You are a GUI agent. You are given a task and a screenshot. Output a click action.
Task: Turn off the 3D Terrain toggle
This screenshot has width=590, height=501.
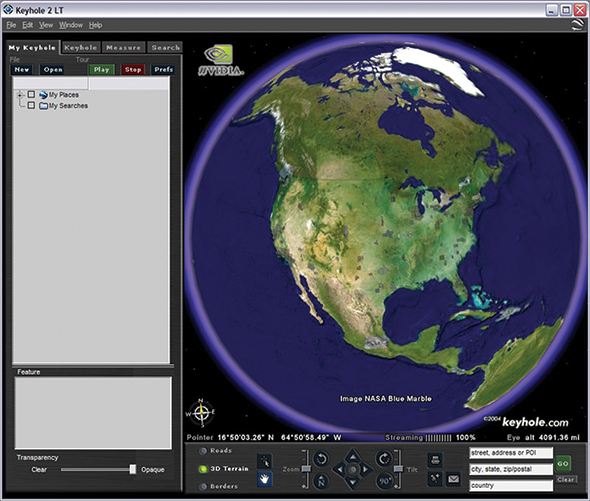point(203,469)
